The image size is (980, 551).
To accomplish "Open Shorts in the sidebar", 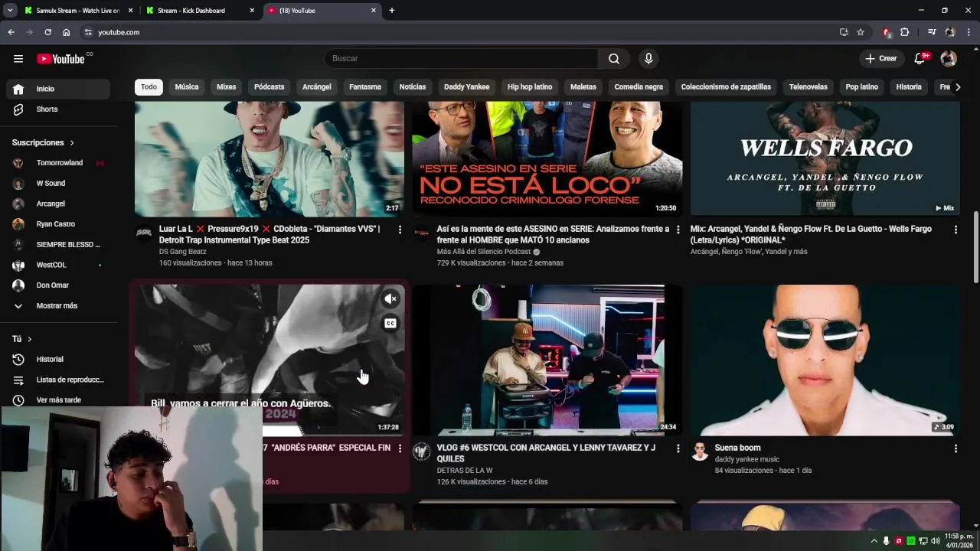I will click(58, 109).
